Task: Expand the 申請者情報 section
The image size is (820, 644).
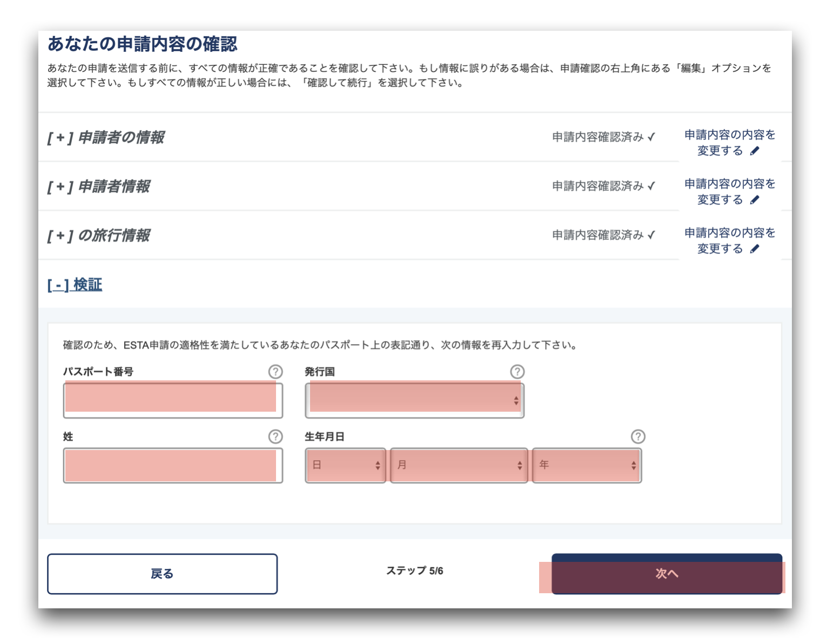Action: 99,187
